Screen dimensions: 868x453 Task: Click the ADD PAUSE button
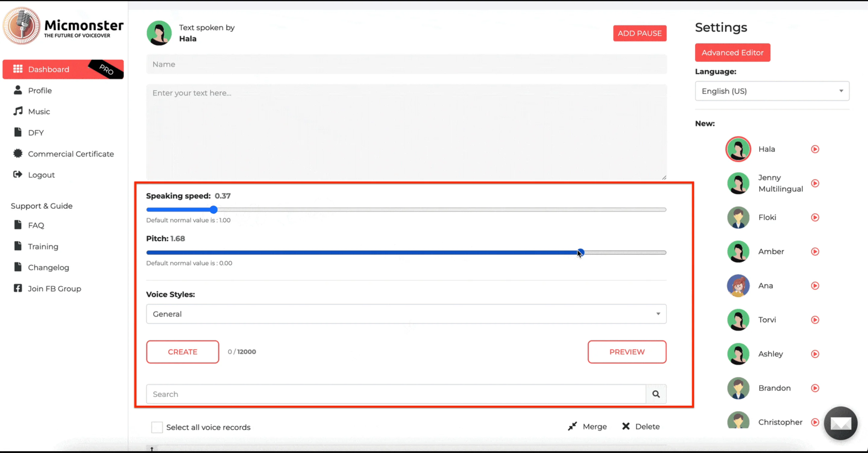640,33
